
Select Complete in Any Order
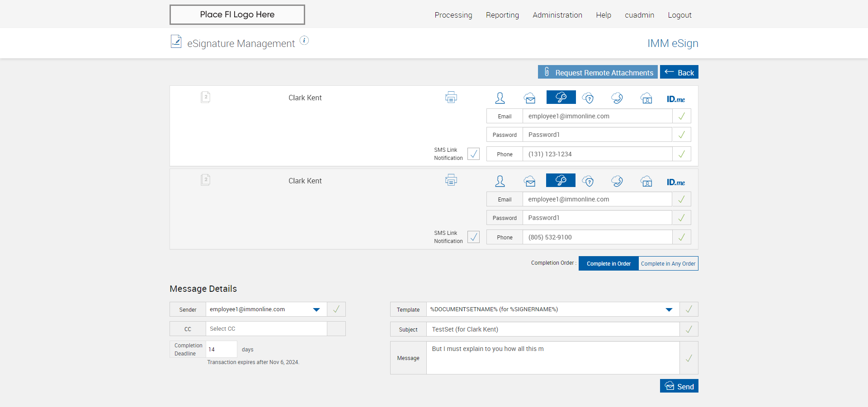tap(668, 264)
